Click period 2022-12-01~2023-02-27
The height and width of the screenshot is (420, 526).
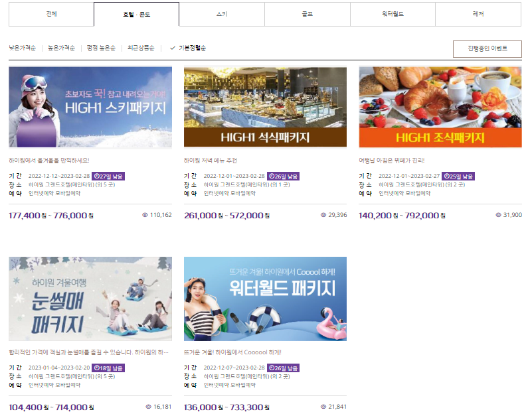tap(409, 176)
